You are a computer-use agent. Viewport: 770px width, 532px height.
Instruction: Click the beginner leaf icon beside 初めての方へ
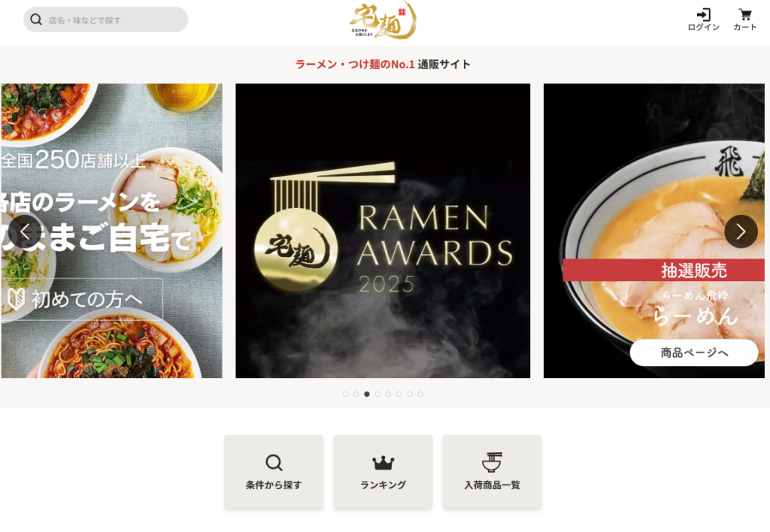tap(17, 299)
